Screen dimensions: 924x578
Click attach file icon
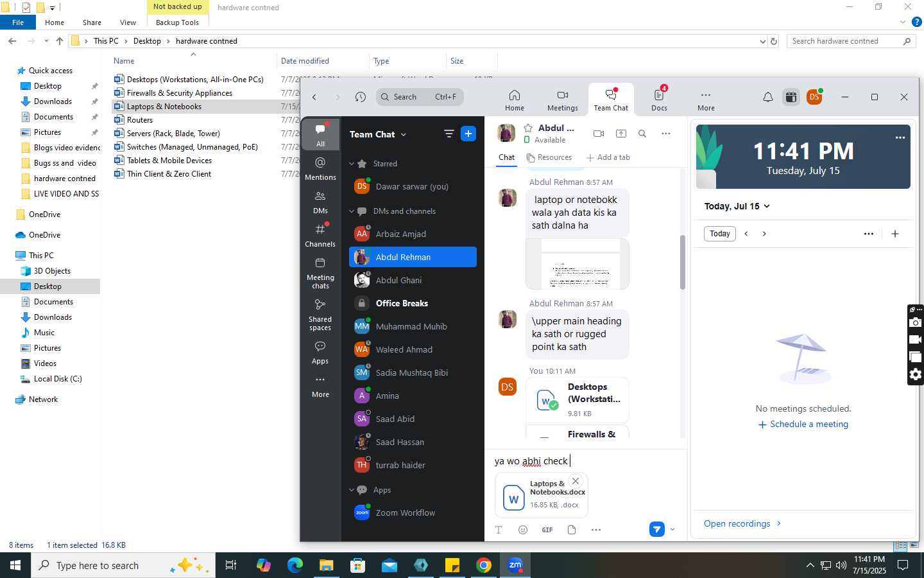click(572, 530)
